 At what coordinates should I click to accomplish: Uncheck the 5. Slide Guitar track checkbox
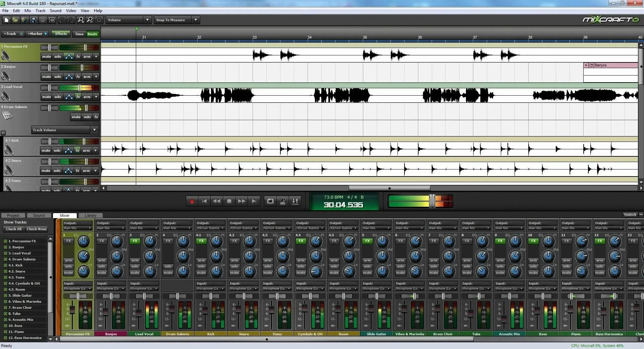click(x=5, y=296)
